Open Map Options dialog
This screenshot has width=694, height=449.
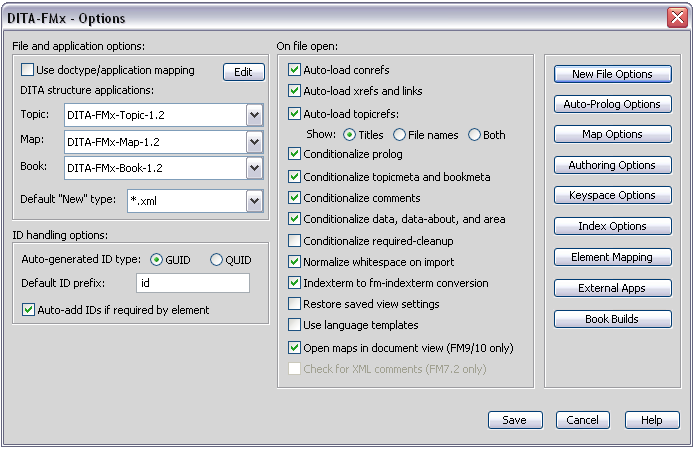pos(612,134)
